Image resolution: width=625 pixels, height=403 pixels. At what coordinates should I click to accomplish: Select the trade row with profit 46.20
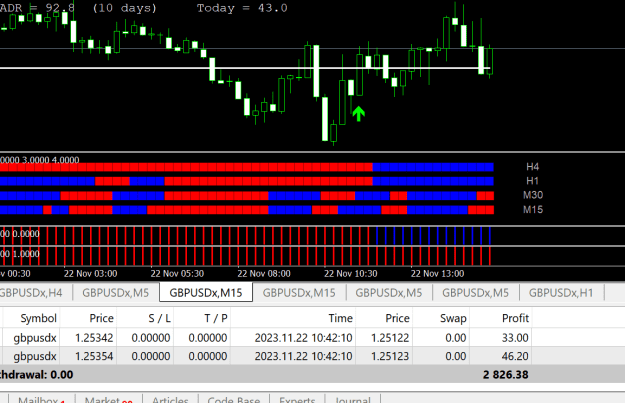266,356
